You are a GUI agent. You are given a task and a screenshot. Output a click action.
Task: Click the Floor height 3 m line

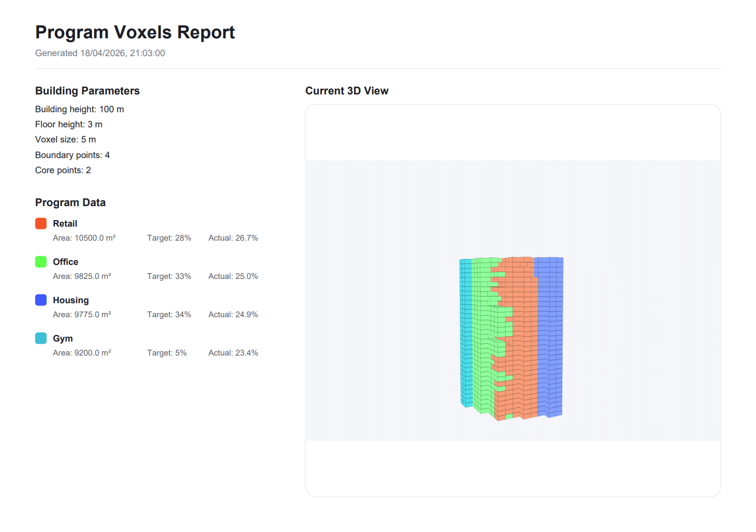click(69, 124)
